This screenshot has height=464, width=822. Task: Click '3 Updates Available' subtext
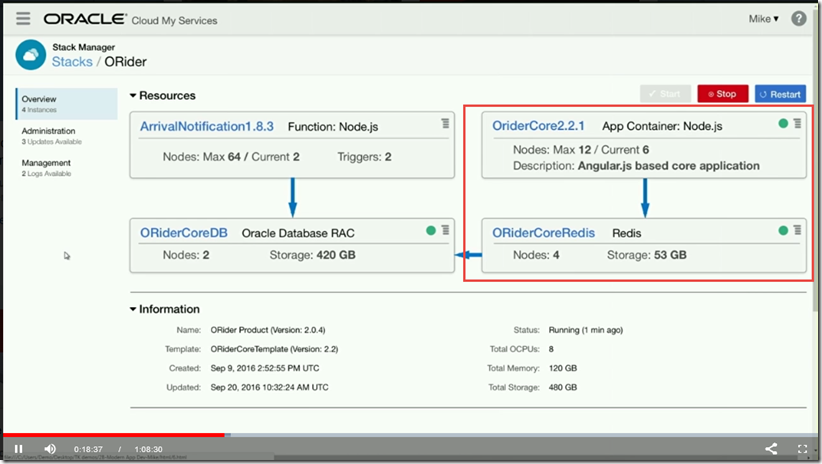point(51,142)
